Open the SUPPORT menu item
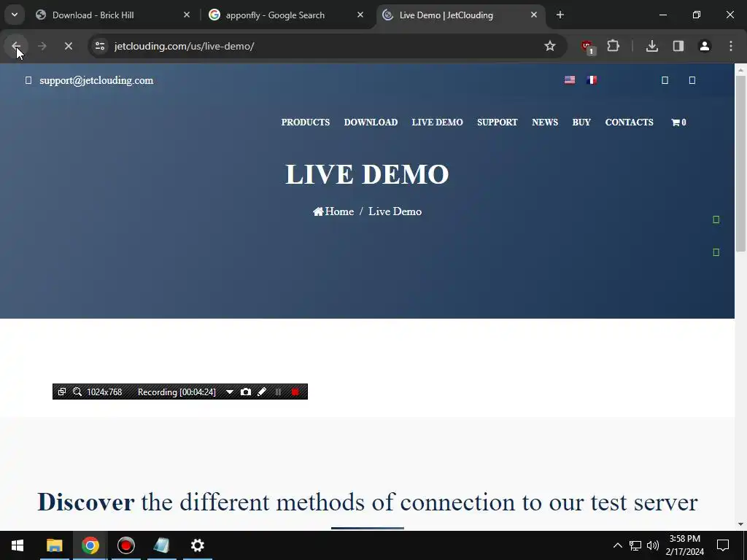Image resolution: width=747 pixels, height=560 pixels. tap(498, 122)
